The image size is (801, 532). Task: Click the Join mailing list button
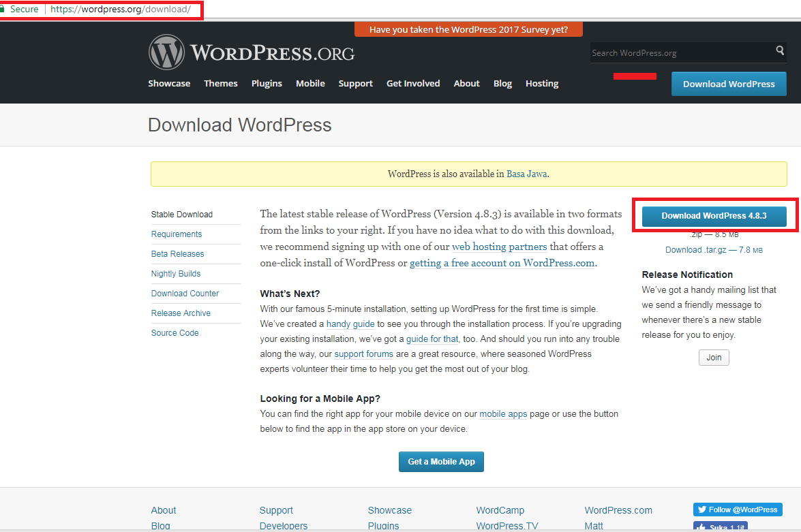click(x=714, y=358)
